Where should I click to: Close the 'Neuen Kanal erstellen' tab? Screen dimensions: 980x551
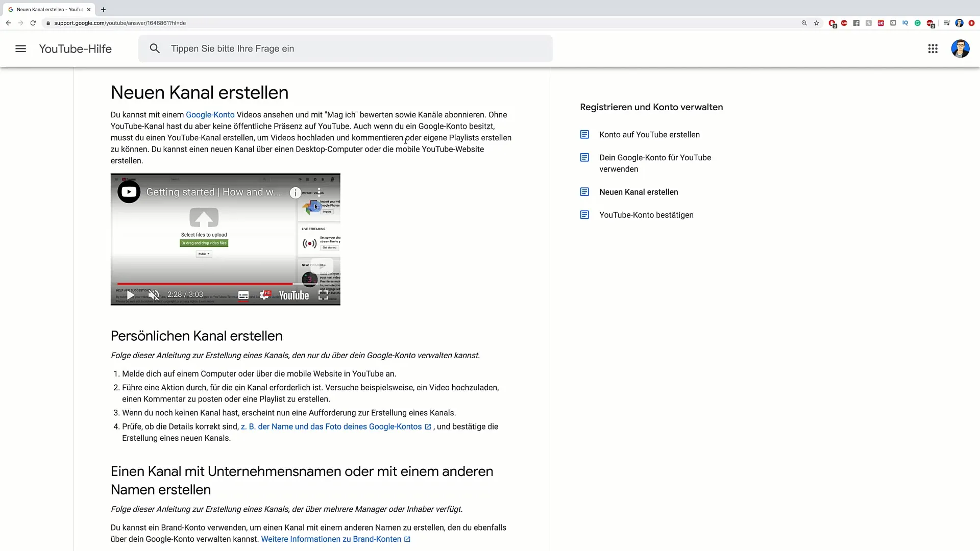click(89, 9)
